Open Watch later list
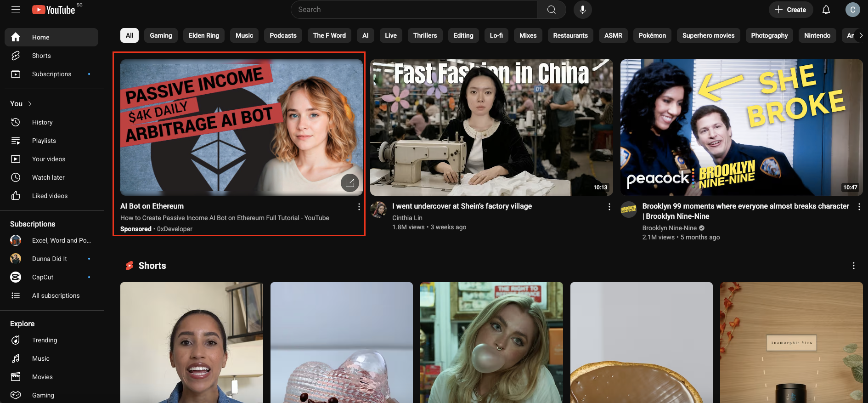This screenshot has width=868, height=403. pyautogui.click(x=51, y=177)
